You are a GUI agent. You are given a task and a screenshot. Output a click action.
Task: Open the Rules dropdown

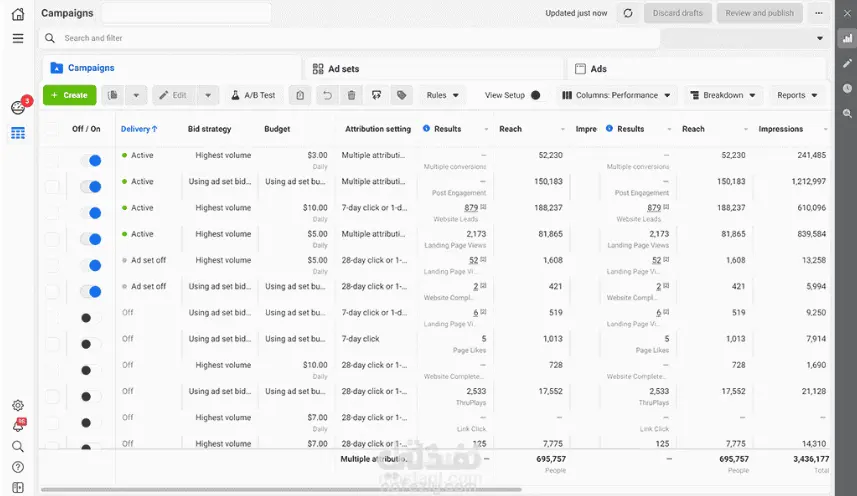(x=443, y=95)
